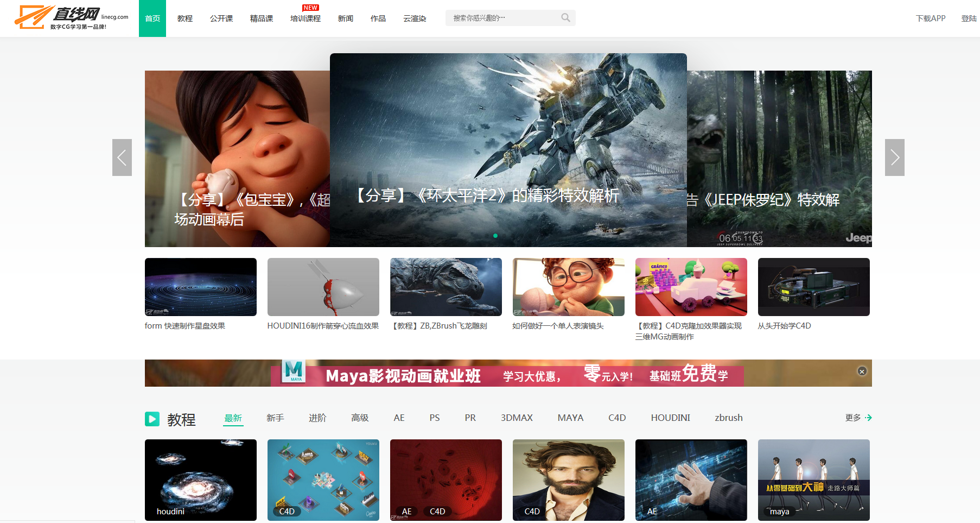
Task: Select the PS tutorial filter tab
Action: tap(435, 418)
